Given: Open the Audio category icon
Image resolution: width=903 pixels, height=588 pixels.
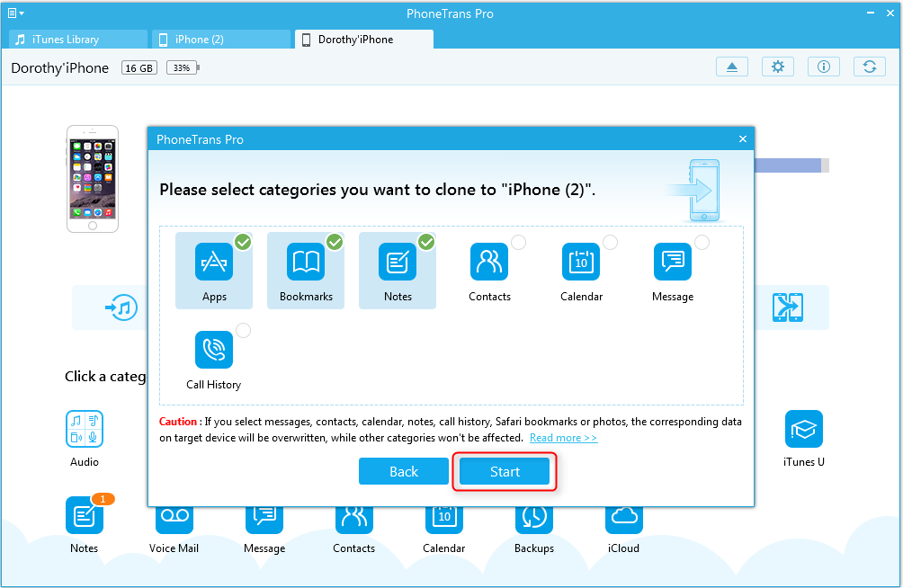Looking at the screenshot, I should (x=85, y=430).
